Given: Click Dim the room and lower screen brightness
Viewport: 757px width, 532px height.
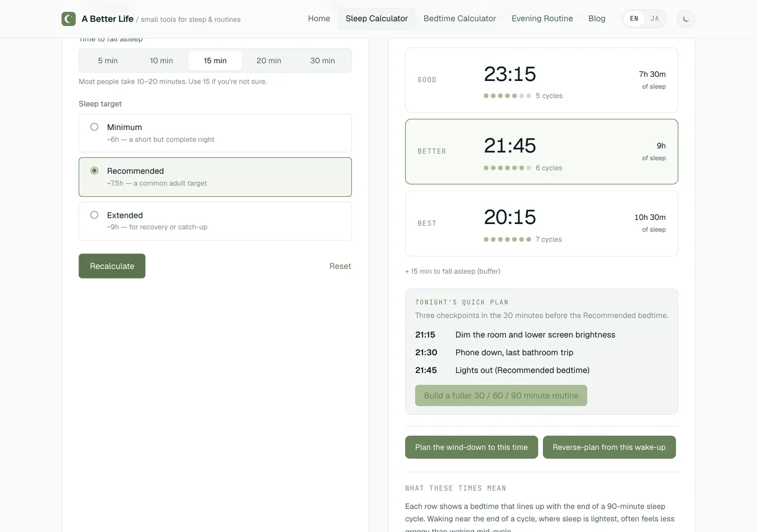Looking at the screenshot, I should pos(535,335).
